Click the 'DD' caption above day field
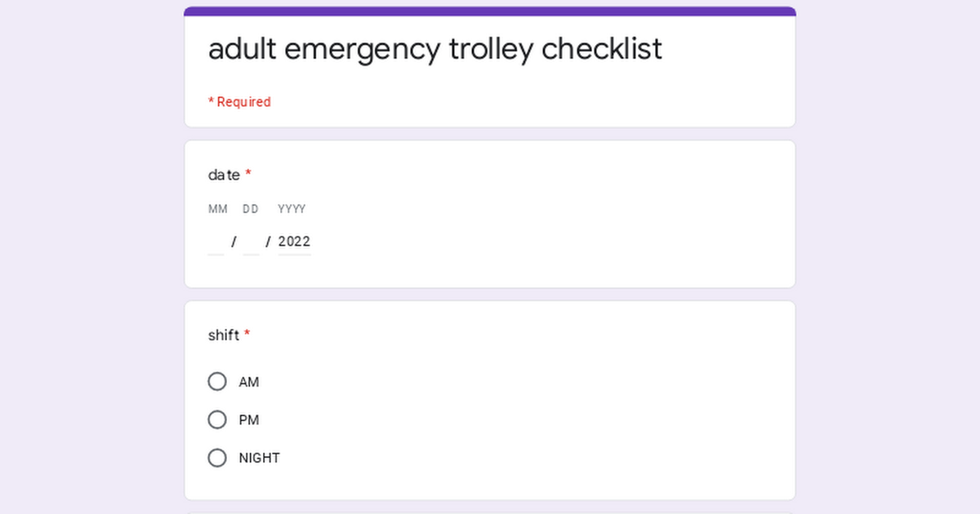Screen dimensions: 980x514 (251, 210)
